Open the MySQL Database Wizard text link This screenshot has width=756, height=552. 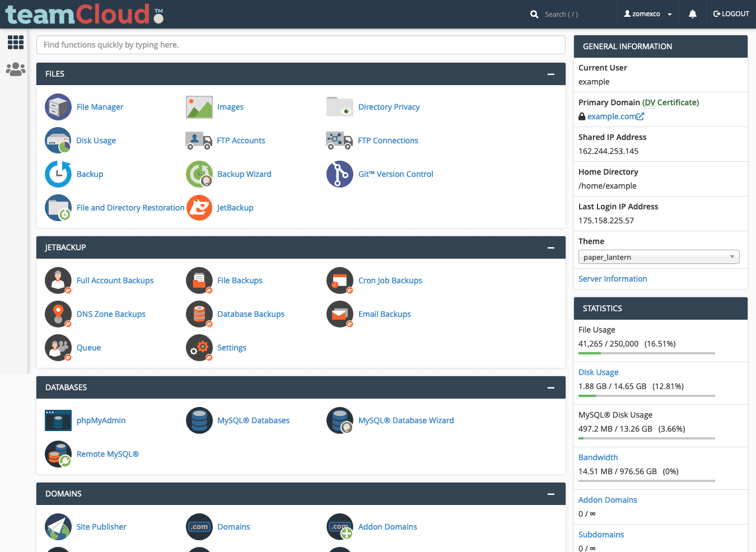point(406,420)
